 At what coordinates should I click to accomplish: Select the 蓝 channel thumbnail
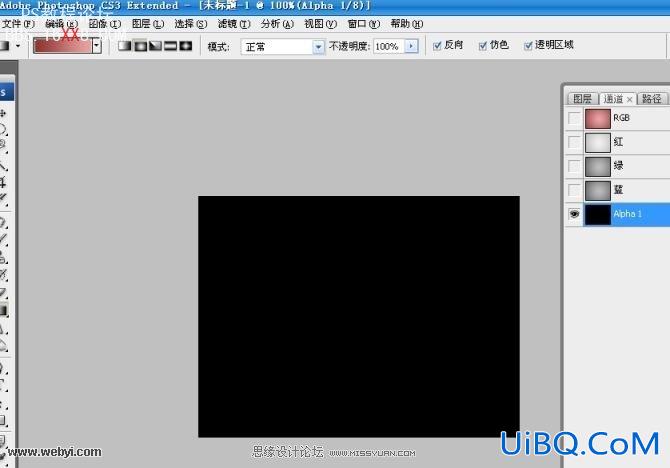click(597, 190)
